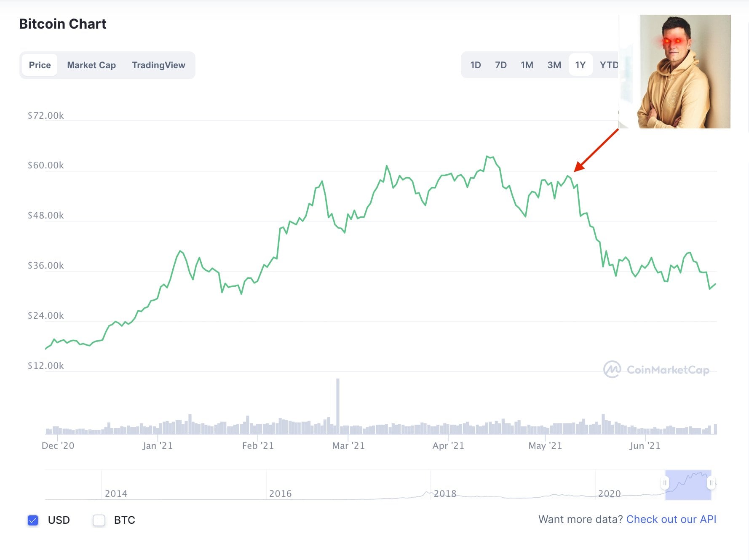Click the left handle of the timeline range selector
This screenshot has width=749, height=560.
pyautogui.click(x=665, y=483)
